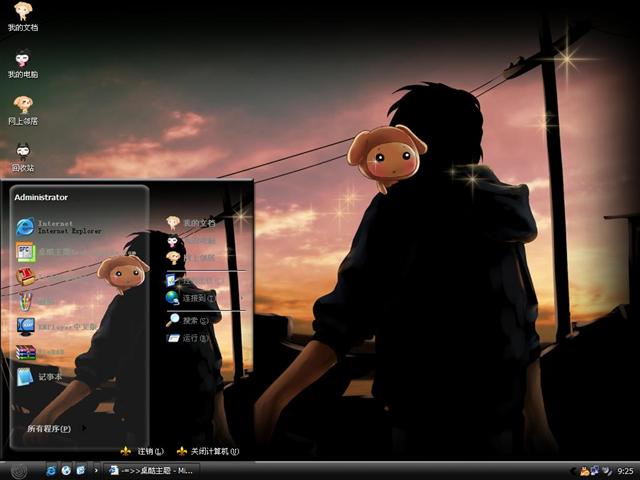Open 运行(R) run dialog entry
Viewport: 640px width, 480px height.
187,338
